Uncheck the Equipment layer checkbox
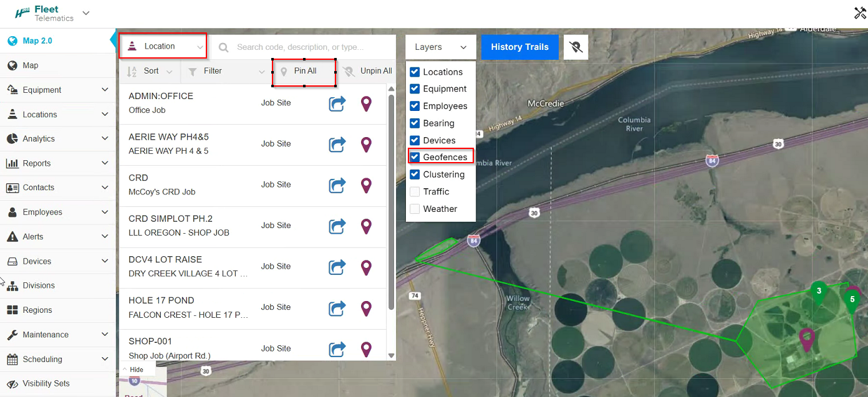This screenshot has height=397, width=868. tap(415, 89)
